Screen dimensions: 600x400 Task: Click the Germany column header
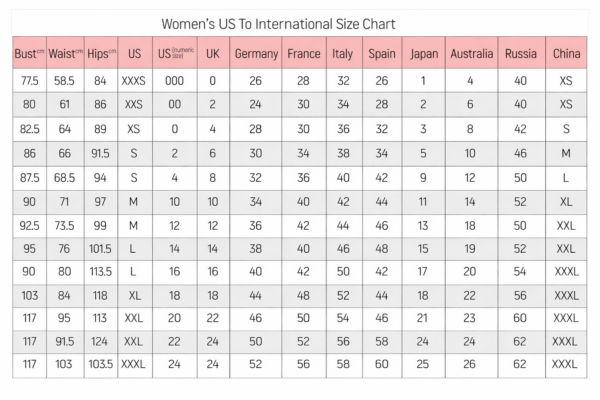tap(255, 54)
